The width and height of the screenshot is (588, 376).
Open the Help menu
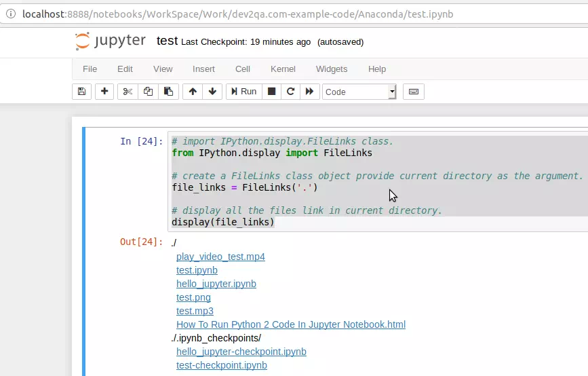[x=377, y=69]
